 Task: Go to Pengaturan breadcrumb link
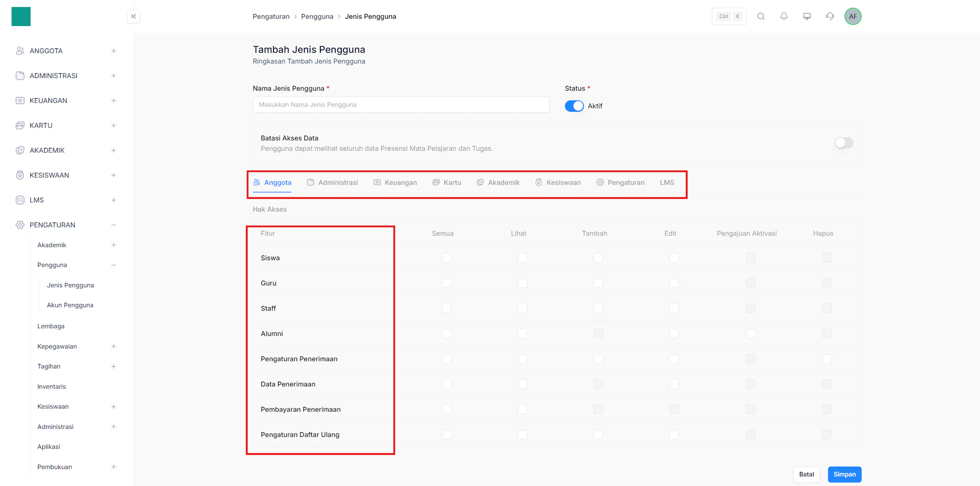pyautogui.click(x=271, y=16)
